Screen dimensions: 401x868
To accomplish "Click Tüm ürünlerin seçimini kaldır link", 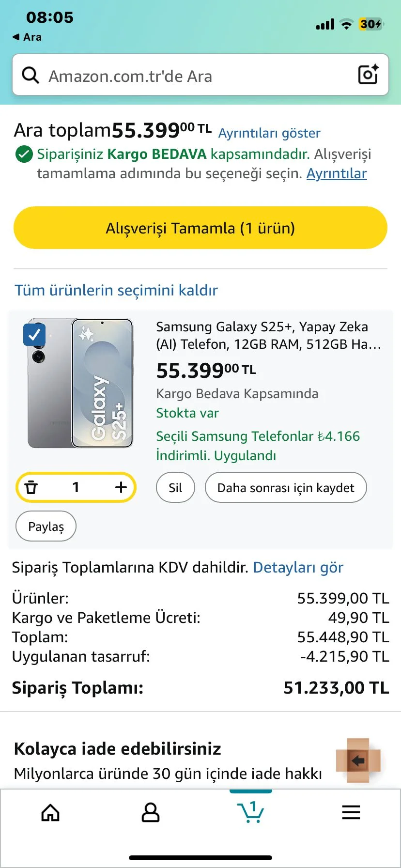I will click(x=116, y=290).
